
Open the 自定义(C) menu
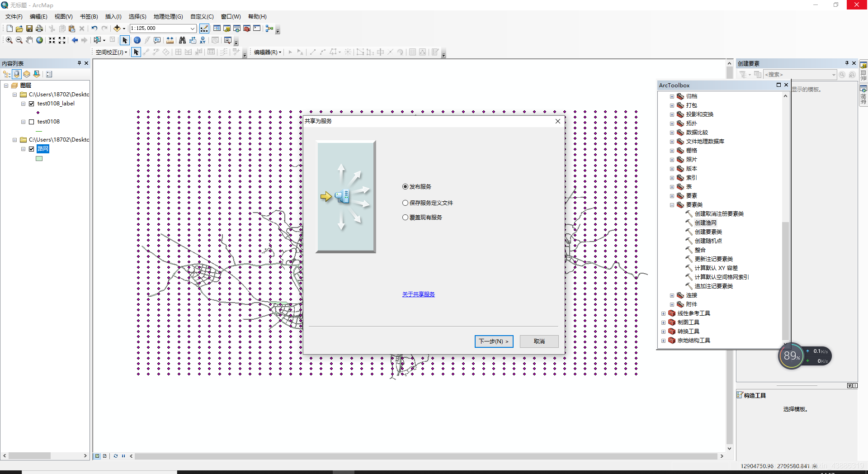[202, 17]
